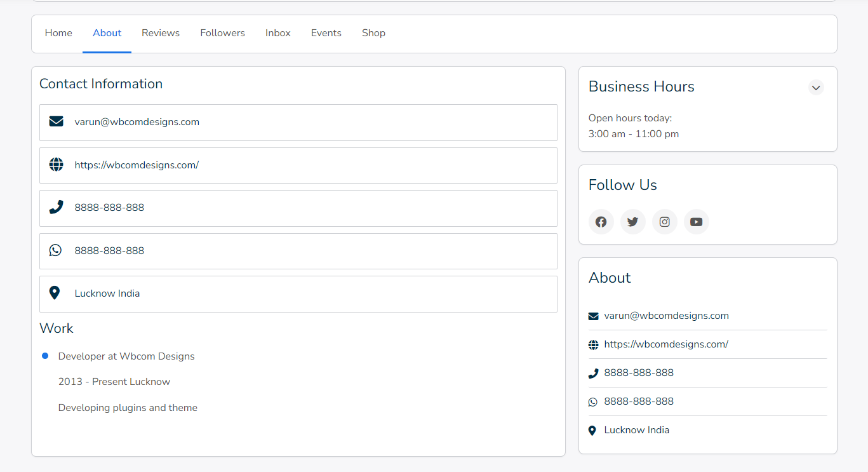Open website URL in About sidebar
Image resolution: width=868 pixels, height=472 pixels.
[x=665, y=344]
